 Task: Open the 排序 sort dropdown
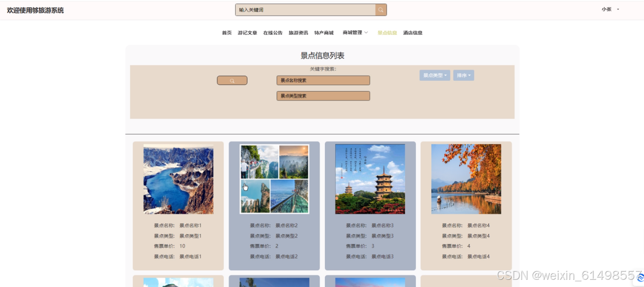(464, 75)
